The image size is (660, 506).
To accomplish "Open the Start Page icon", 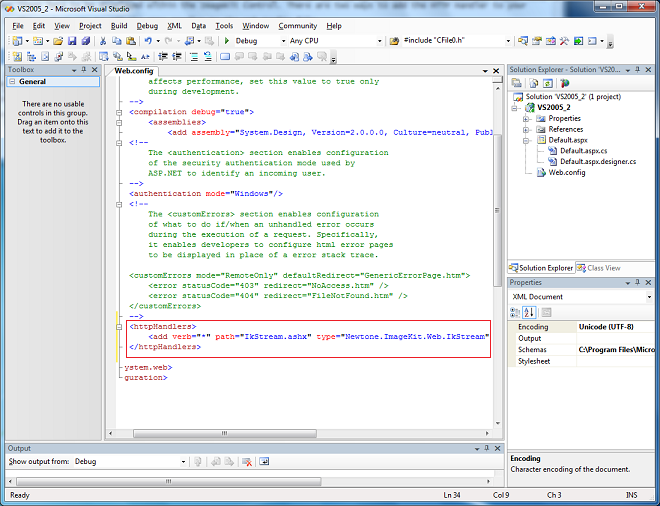I will tap(578, 41).
